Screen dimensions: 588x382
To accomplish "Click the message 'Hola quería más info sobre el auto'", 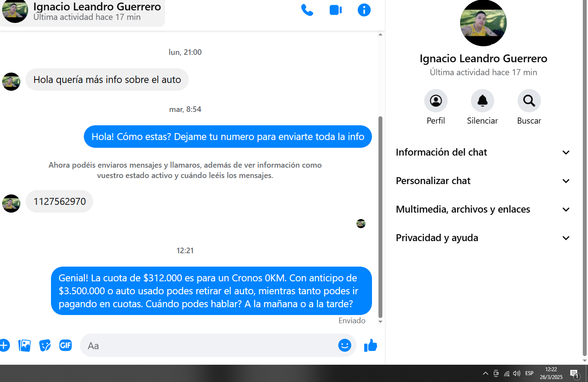I will pyautogui.click(x=107, y=80).
